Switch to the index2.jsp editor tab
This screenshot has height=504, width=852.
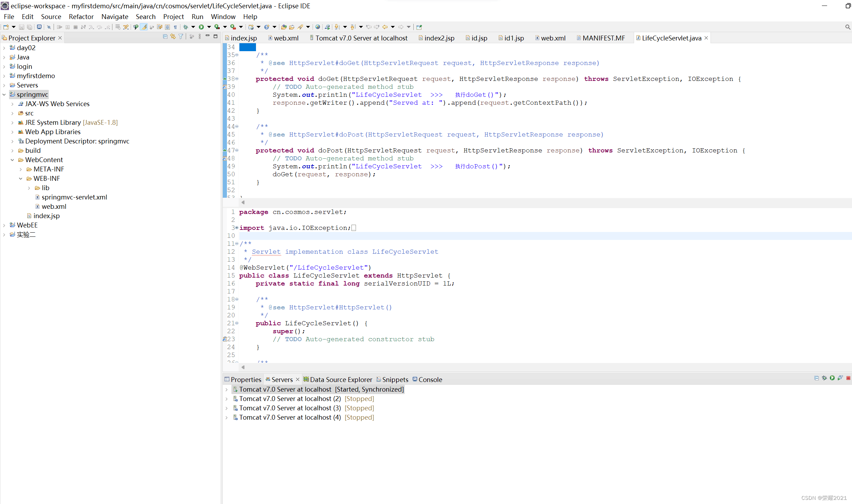click(x=436, y=38)
